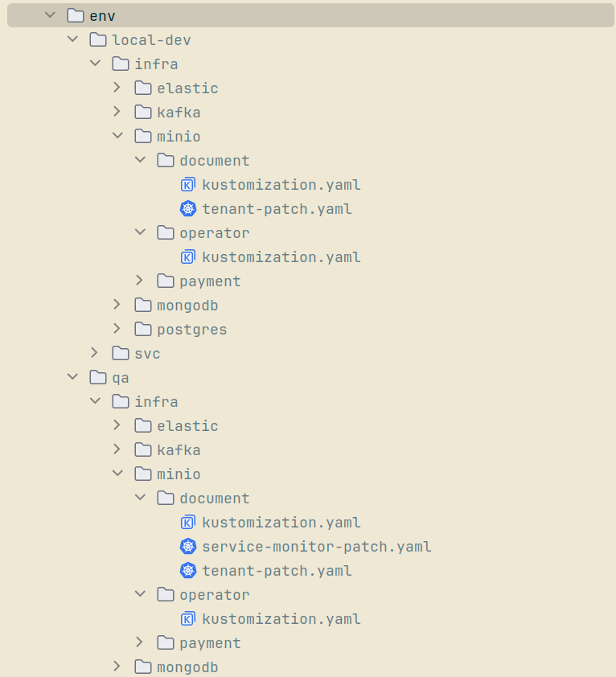616x677 pixels.
Task: Select the service-monitor-patch.yaml file name
Action: coord(317,547)
